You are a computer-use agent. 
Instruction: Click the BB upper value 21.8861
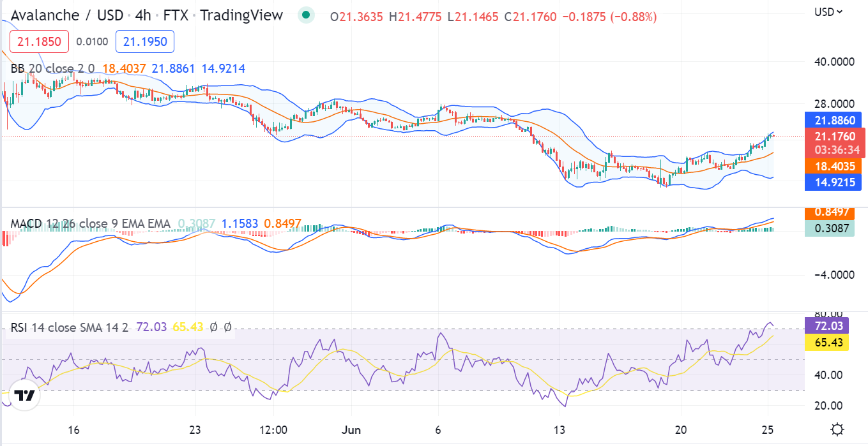click(x=174, y=68)
